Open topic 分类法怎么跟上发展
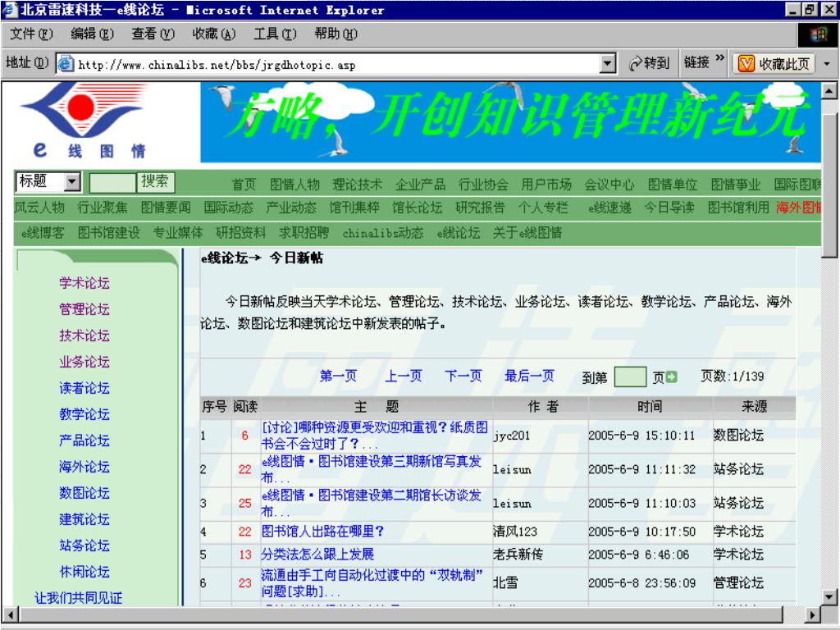Viewport: 840px width, 630px height. (317, 555)
